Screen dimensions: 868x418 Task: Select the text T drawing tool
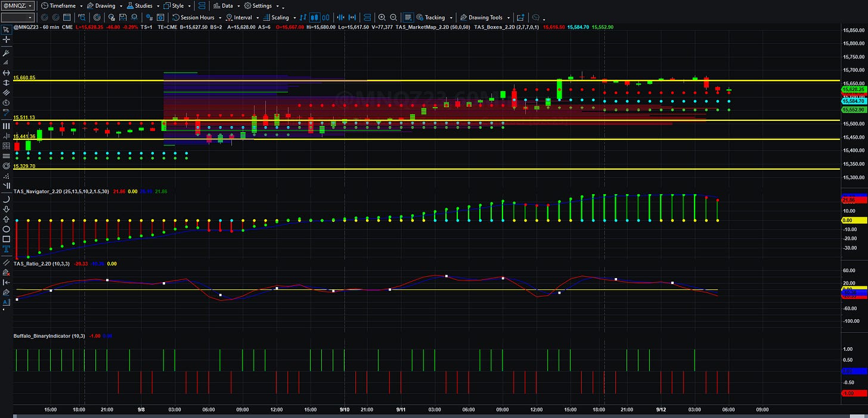click(x=6, y=249)
